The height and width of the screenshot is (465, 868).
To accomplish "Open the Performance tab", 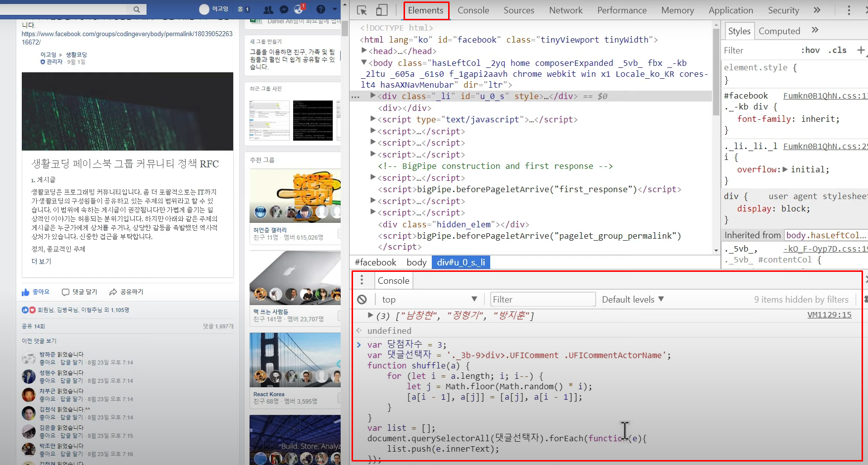I will click(622, 10).
